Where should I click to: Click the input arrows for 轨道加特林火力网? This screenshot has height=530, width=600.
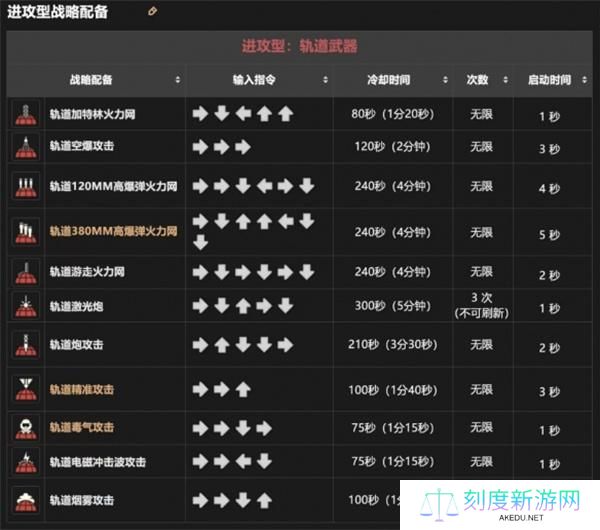click(243, 114)
